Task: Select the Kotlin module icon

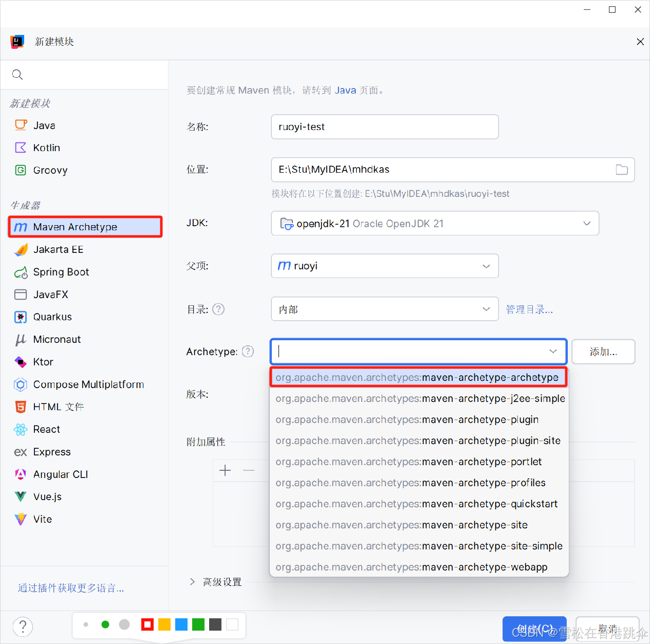Action: pos(21,148)
